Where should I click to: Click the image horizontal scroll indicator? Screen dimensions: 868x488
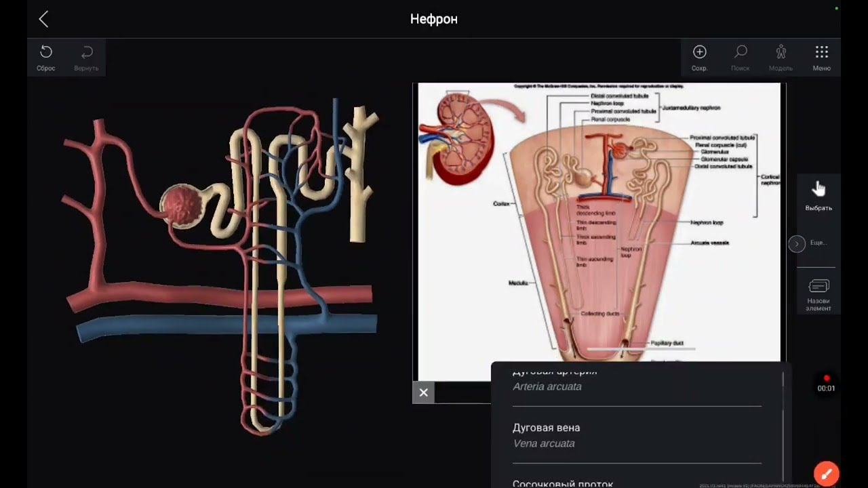click(x=641, y=349)
